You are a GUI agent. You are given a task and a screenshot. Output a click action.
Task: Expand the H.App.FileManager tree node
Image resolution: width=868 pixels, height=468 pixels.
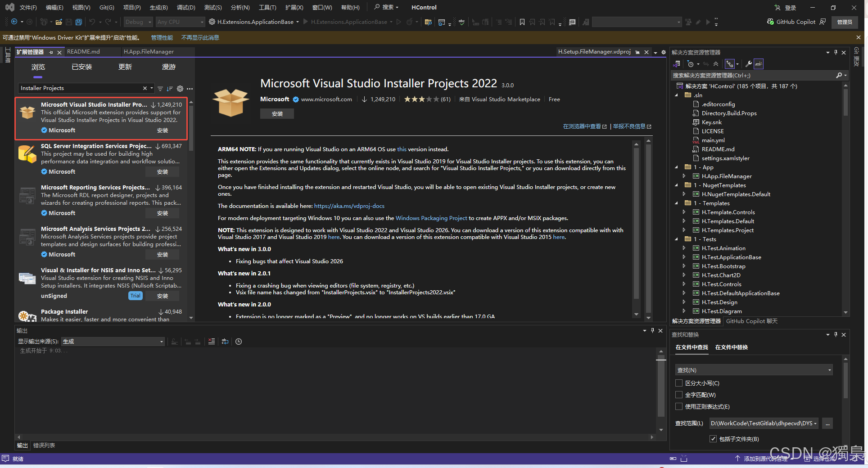click(684, 176)
